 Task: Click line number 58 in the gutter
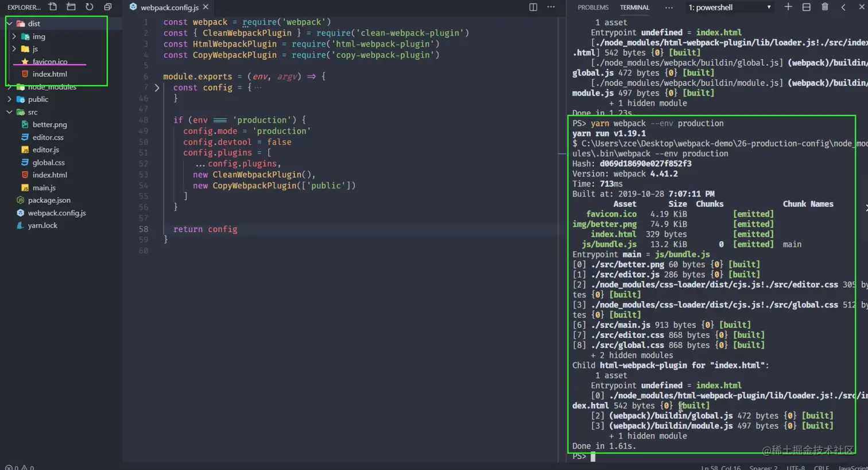point(144,229)
